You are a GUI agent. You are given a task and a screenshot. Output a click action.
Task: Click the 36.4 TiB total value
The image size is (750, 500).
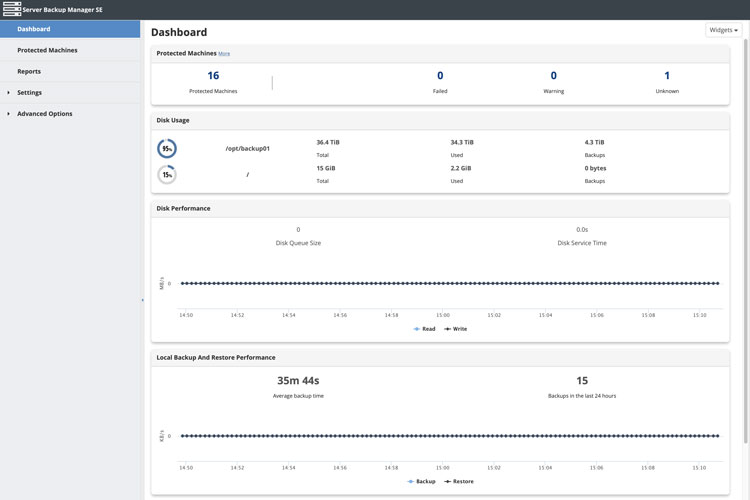pyautogui.click(x=328, y=142)
